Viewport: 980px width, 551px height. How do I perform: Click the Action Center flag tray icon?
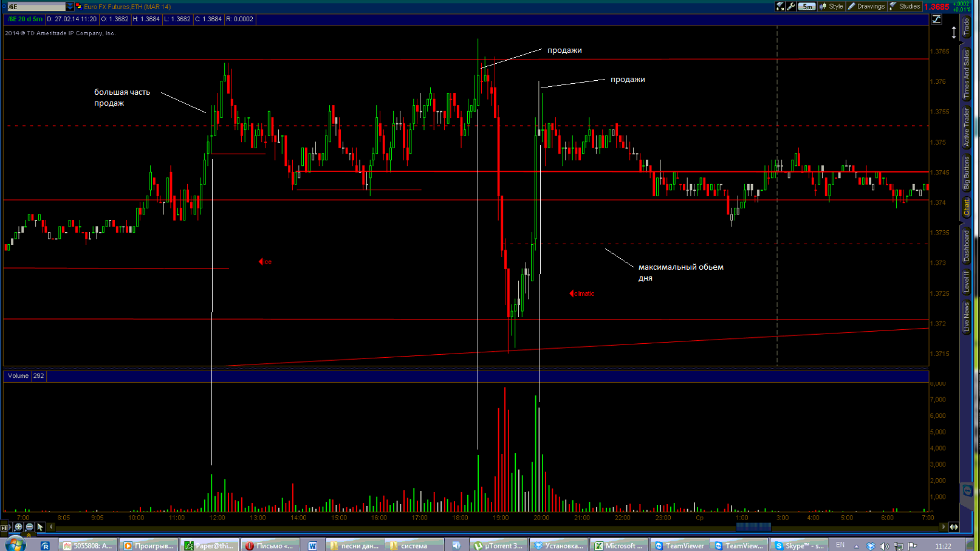click(x=912, y=546)
